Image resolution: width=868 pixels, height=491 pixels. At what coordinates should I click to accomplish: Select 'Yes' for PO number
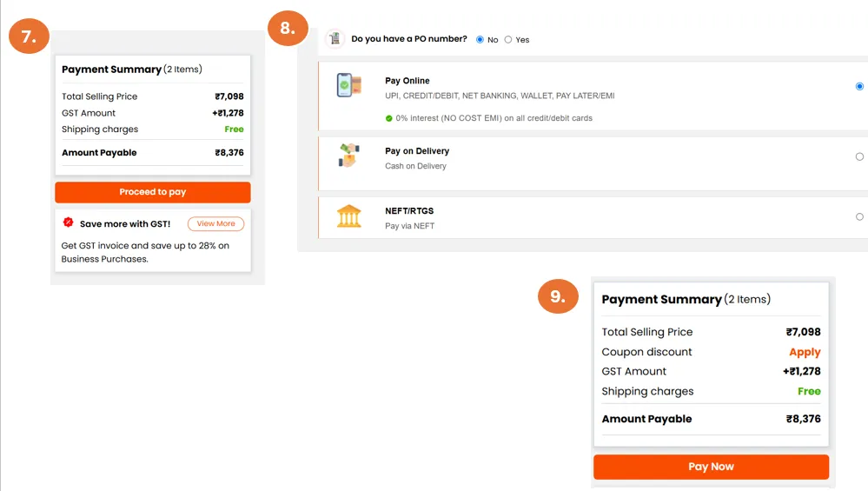point(508,40)
